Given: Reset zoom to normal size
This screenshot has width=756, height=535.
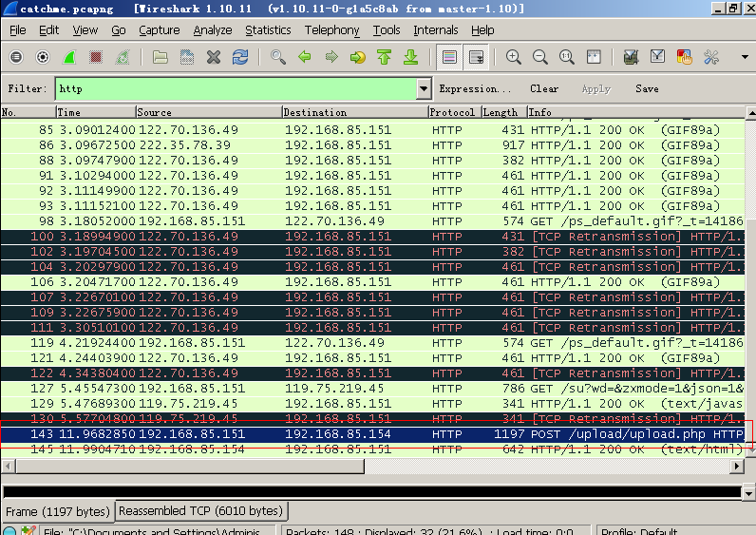Looking at the screenshot, I should (566, 57).
